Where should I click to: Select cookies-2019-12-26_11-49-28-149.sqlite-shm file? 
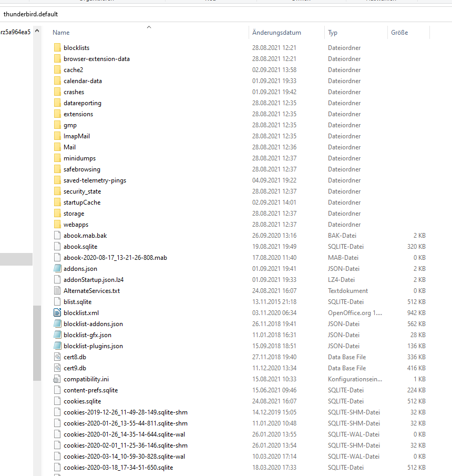tap(126, 412)
